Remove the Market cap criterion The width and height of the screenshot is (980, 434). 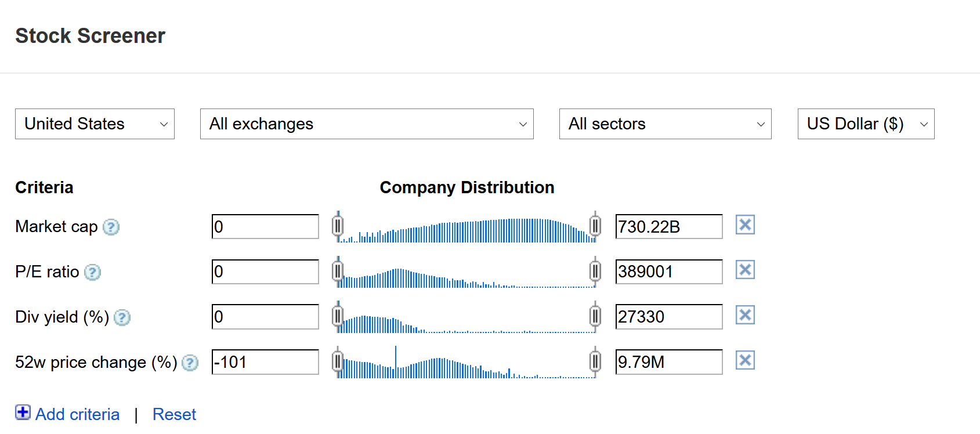coord(745,225)
